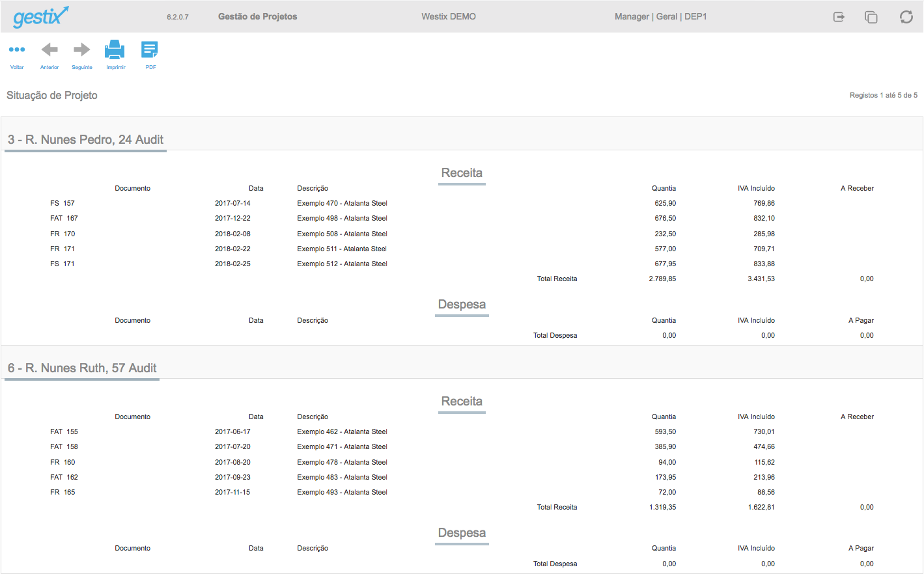The height and width of the screenshot is (574, 924).
Task: Click the IVA value 285,98
Action: tap(764, 234)
